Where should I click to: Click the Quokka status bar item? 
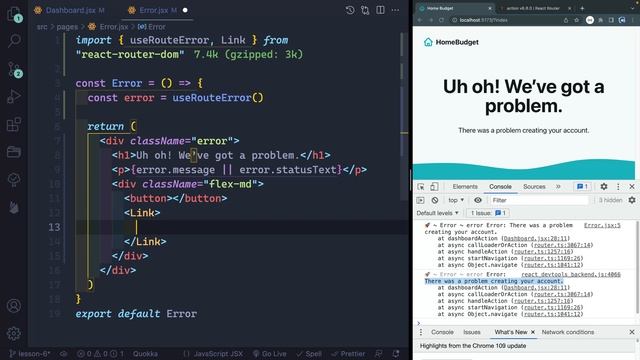pos(145,353)
